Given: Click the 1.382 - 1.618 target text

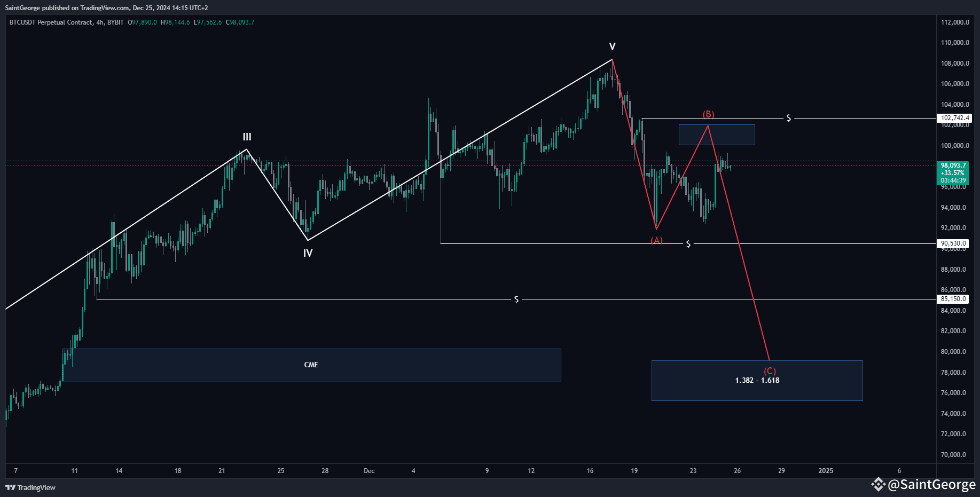Looking at the screenshot, I should pyautogui.click(x=757, y=380).
